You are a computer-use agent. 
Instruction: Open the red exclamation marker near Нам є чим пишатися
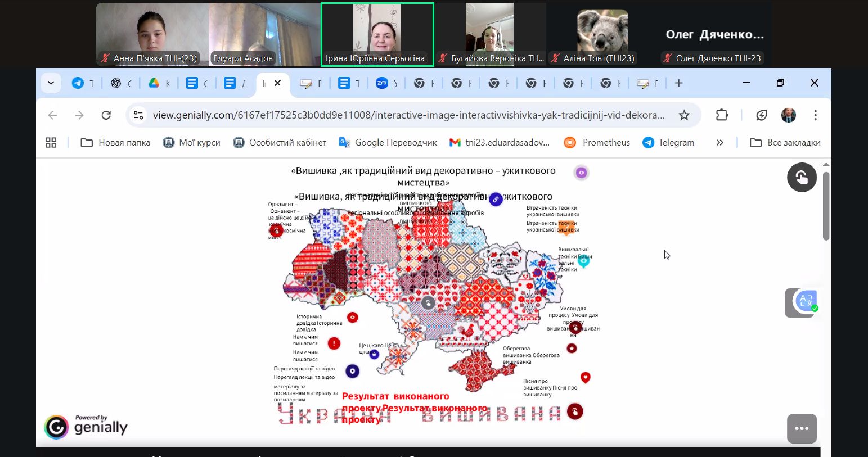click(334, 343)
